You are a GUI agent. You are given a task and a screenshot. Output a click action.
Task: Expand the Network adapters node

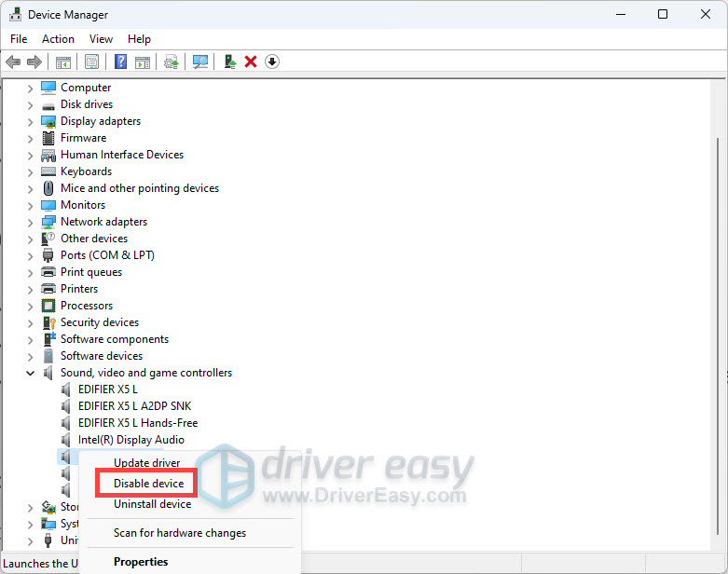click(x=31, y=222)
